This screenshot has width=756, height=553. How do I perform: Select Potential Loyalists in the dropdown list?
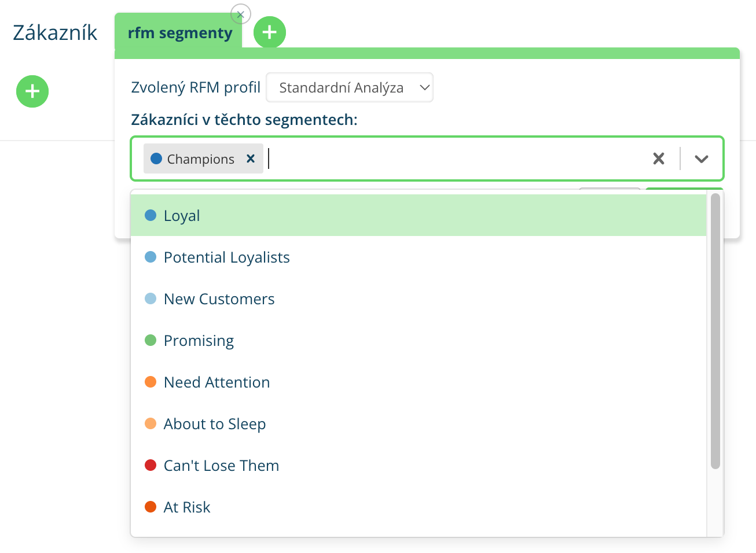coord(226,257)
